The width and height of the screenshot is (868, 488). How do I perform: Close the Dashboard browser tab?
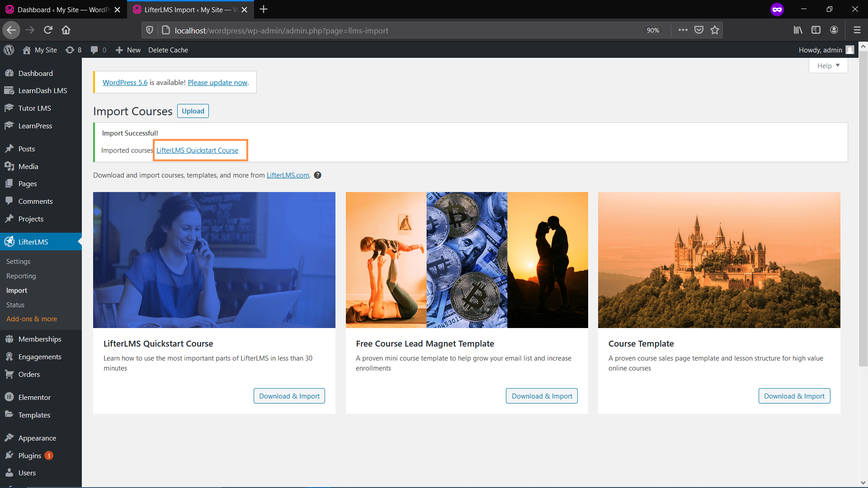coord(117,9)
